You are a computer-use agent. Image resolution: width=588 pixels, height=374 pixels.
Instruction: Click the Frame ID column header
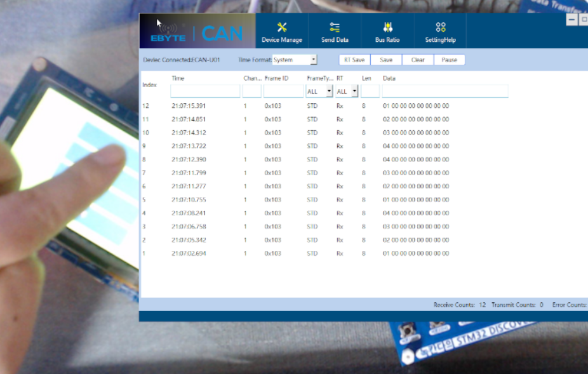(276, 78)
